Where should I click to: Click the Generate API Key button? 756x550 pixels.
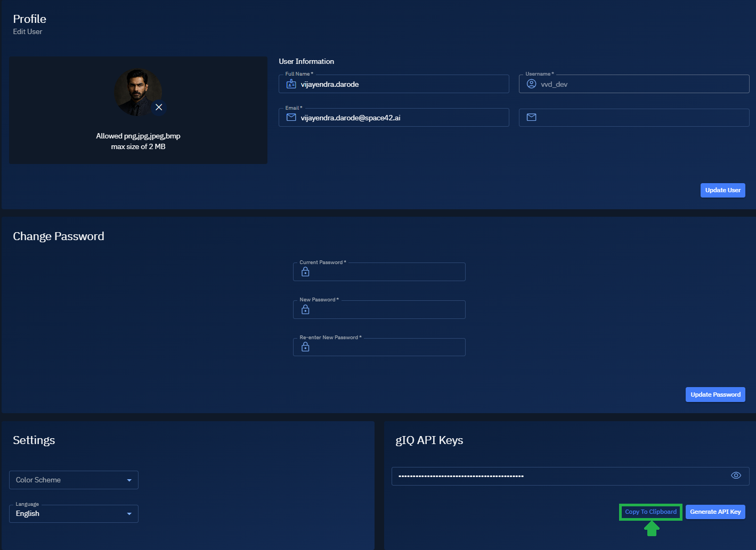click(x=715, y=511)
